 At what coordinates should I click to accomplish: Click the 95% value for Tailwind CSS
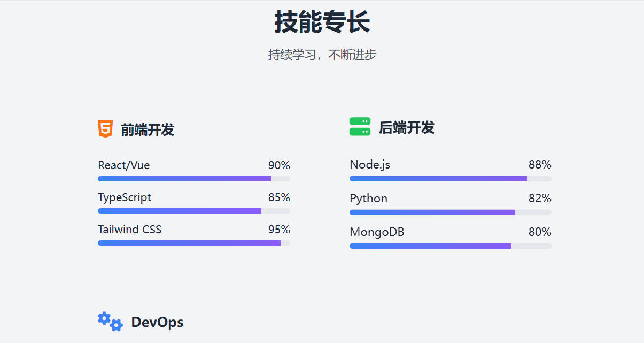(x=279, y=230)
